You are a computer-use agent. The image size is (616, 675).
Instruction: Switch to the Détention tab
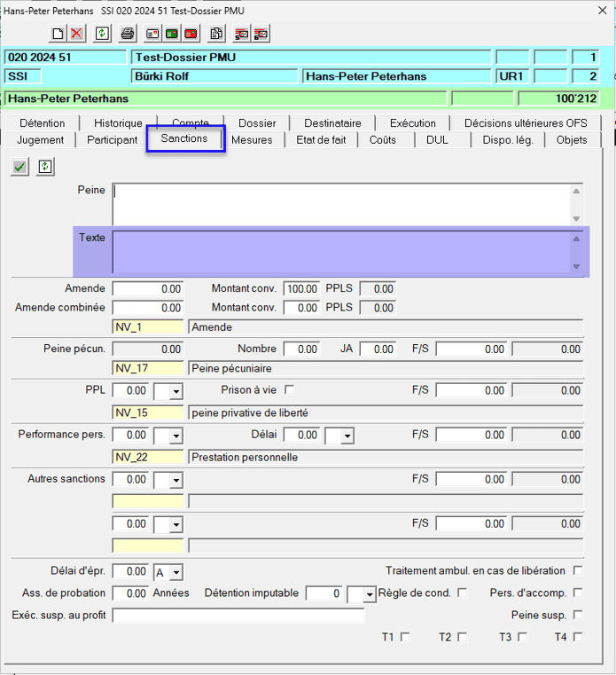coord(43,123)
